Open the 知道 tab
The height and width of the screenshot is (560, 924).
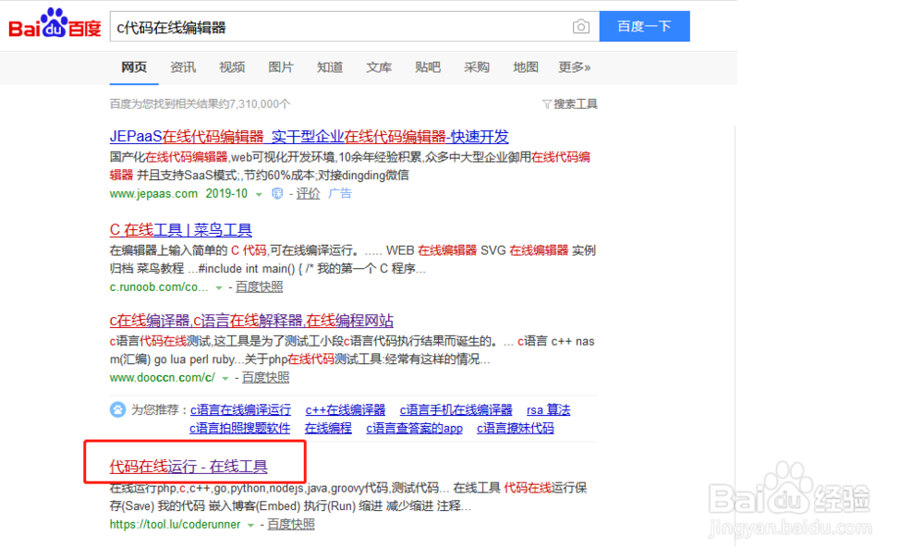point(330,67)
